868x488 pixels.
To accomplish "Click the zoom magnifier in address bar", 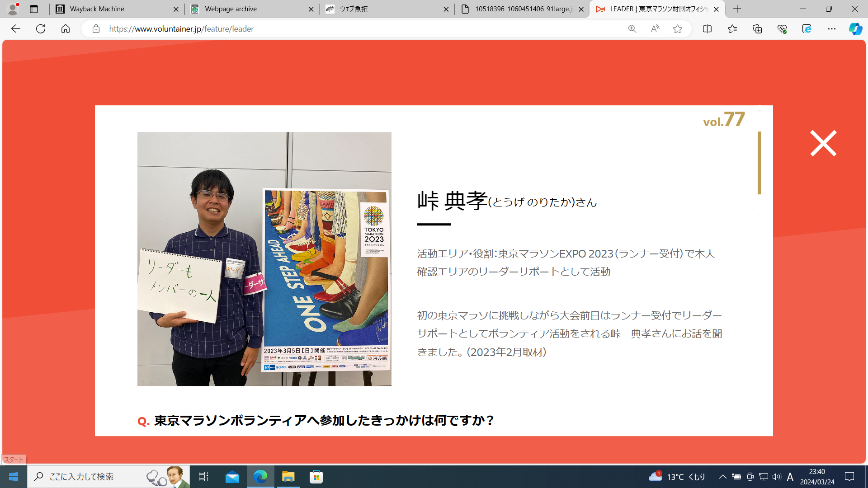I will coord(632,29).
